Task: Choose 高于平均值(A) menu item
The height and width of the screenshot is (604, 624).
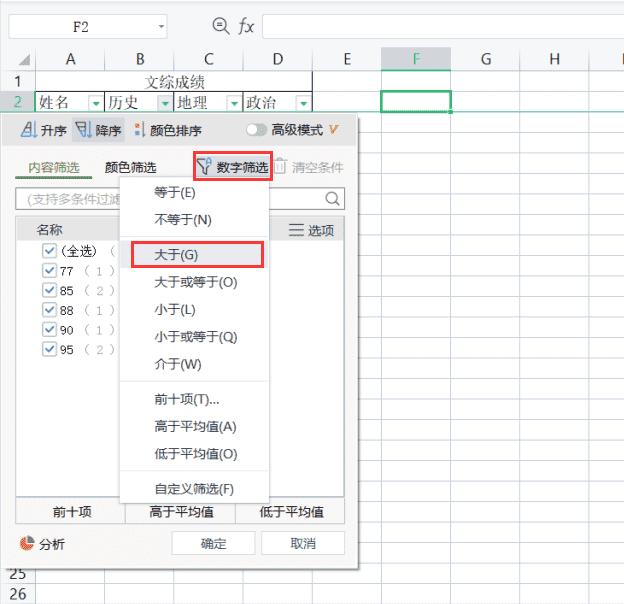Action: point(195,427)
